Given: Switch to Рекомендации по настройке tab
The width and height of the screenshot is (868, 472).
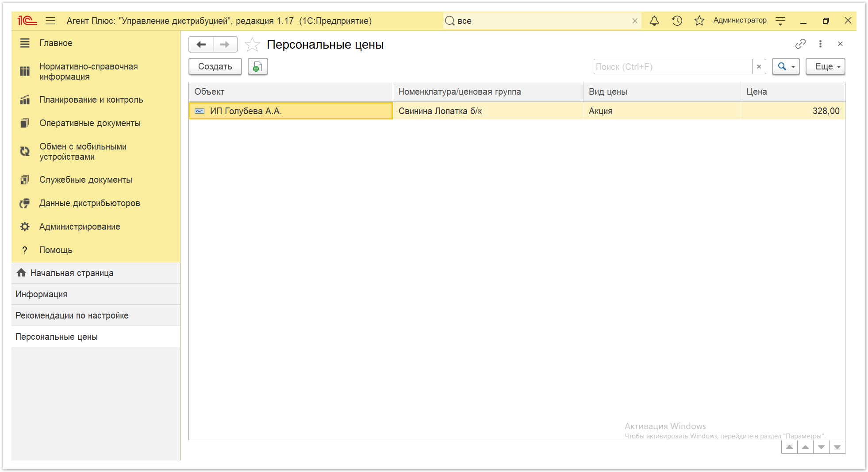Looking at the screenshot, I should (96, 315).
